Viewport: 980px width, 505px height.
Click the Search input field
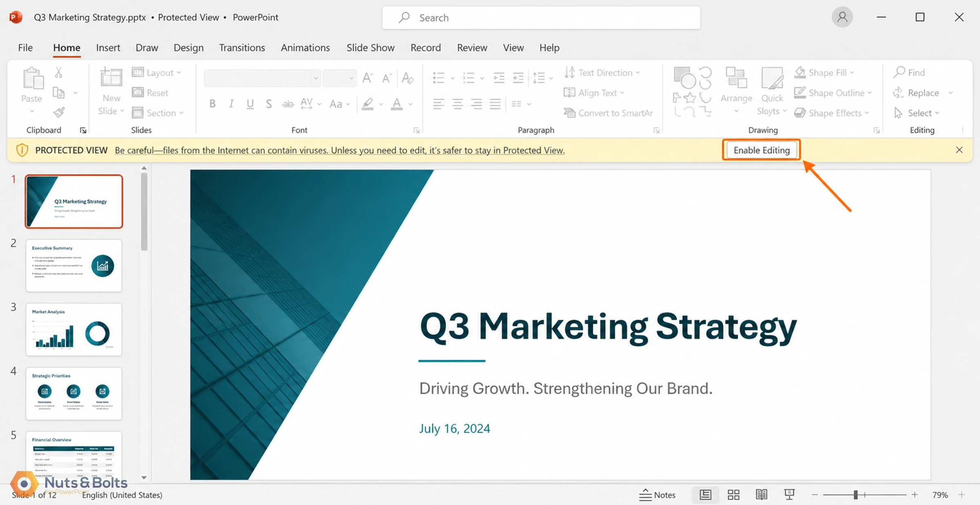tap(541, 18)
